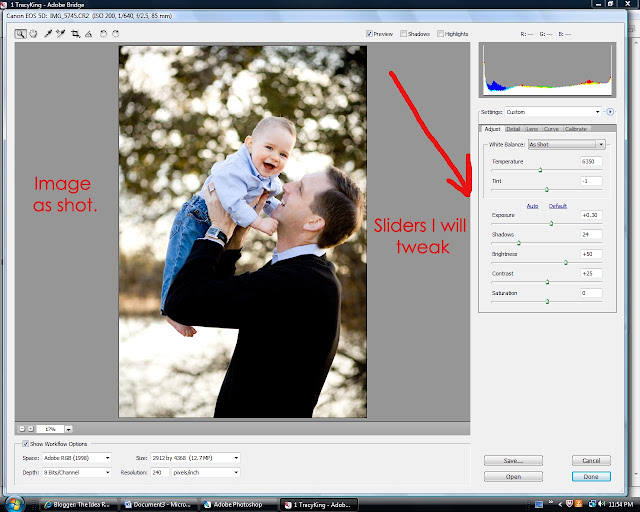
Task: Open the White Balance dropdown
Action: [566, 144]
